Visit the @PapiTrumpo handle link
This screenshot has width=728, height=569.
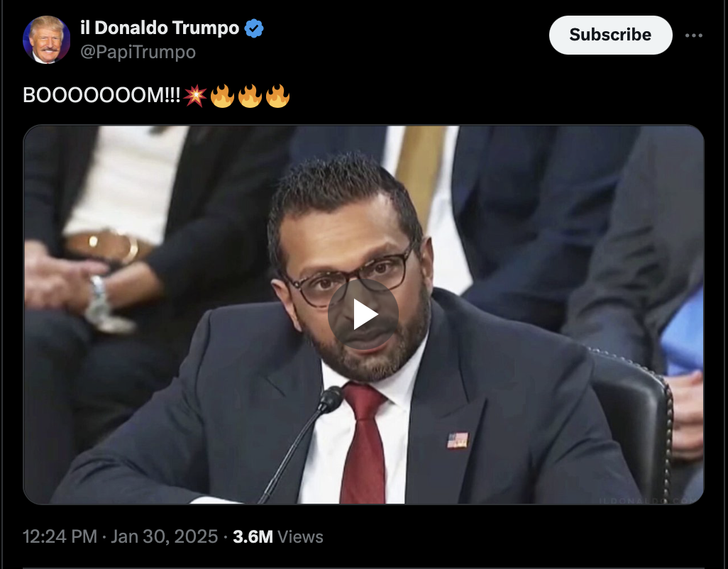tap(138, 52)
